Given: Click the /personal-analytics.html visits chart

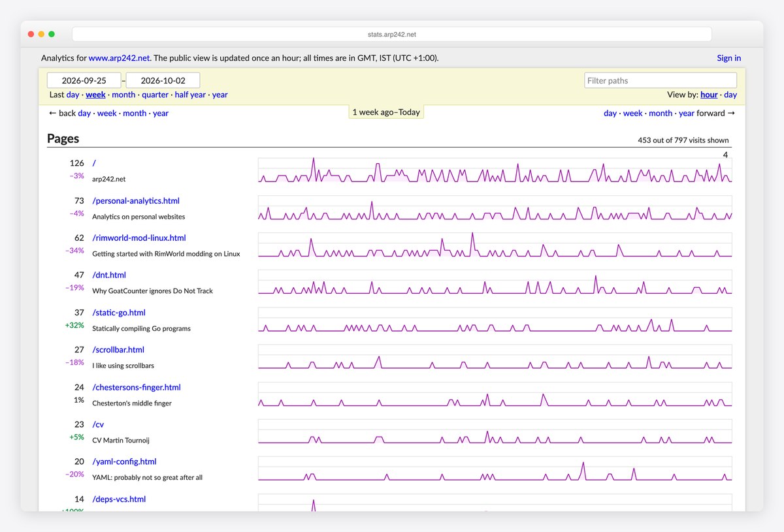Looking at the screenshot, I should pos(495,207).
